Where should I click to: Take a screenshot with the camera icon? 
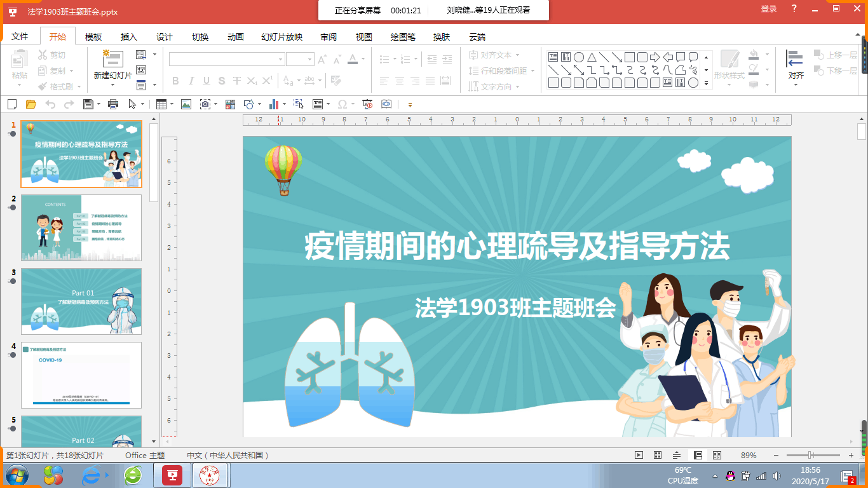[205, 104]
